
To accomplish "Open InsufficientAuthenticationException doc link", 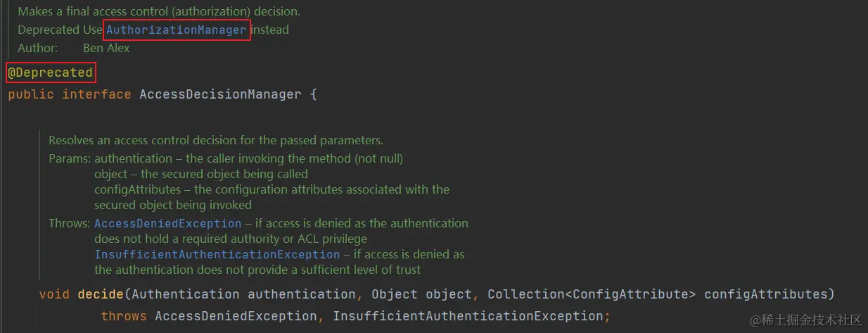I will 217,254.
